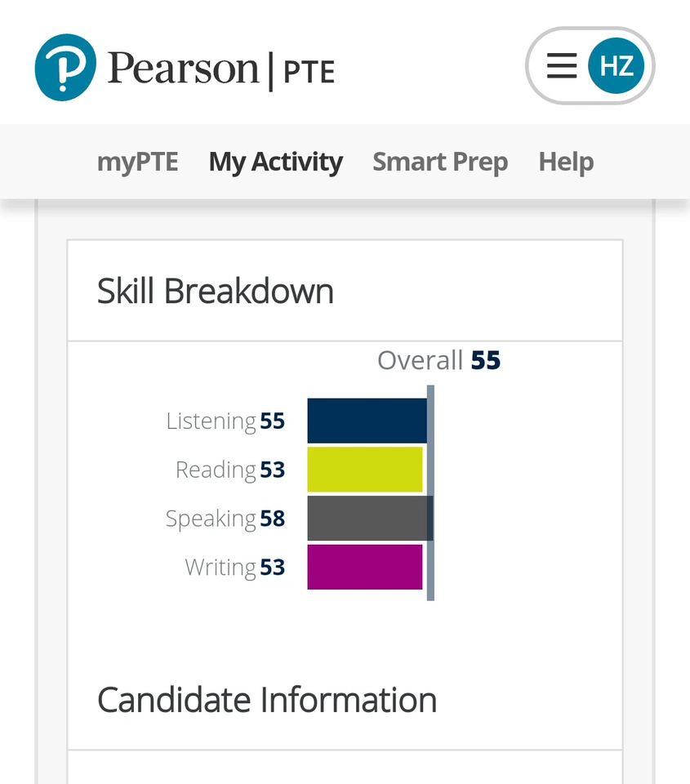Open the Smart Prep tab
The width and height of the screenshot is (690, 784).
440,162
